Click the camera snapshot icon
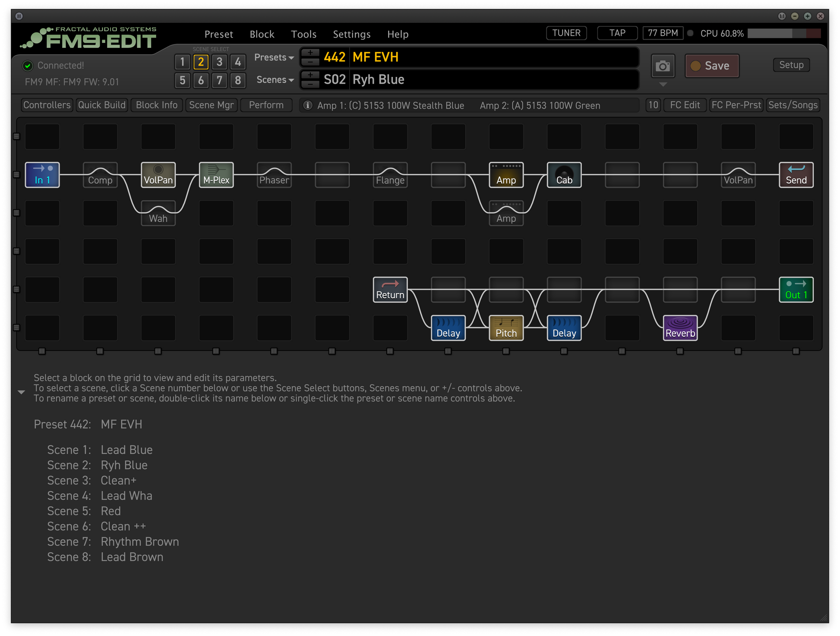 tap(663, 66)
